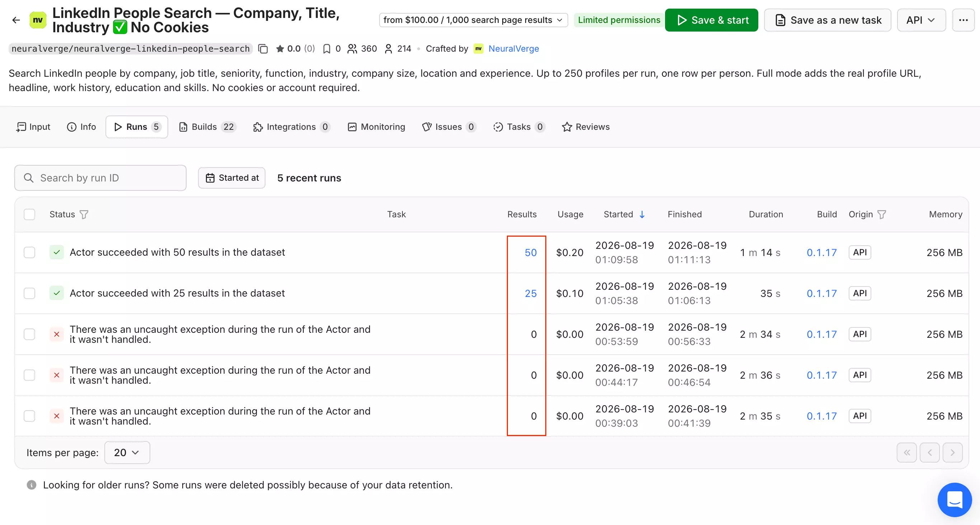Copy the actor name with the copy icon

click(263, 49)
